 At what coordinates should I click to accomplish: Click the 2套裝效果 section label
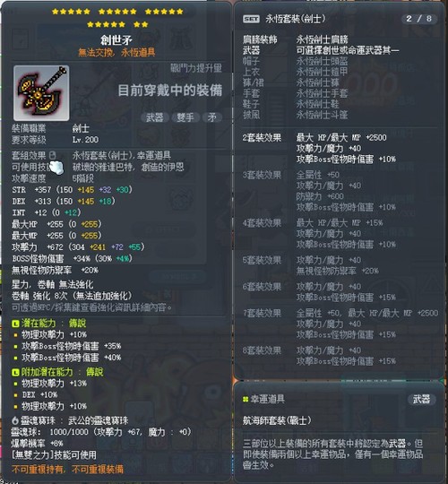pyautogui.click(x=262, y=138)
